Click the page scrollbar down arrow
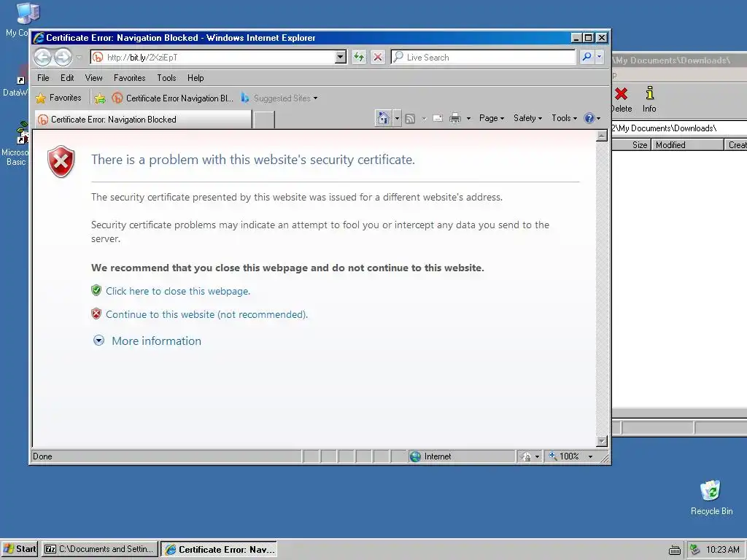 click(602, 441)
